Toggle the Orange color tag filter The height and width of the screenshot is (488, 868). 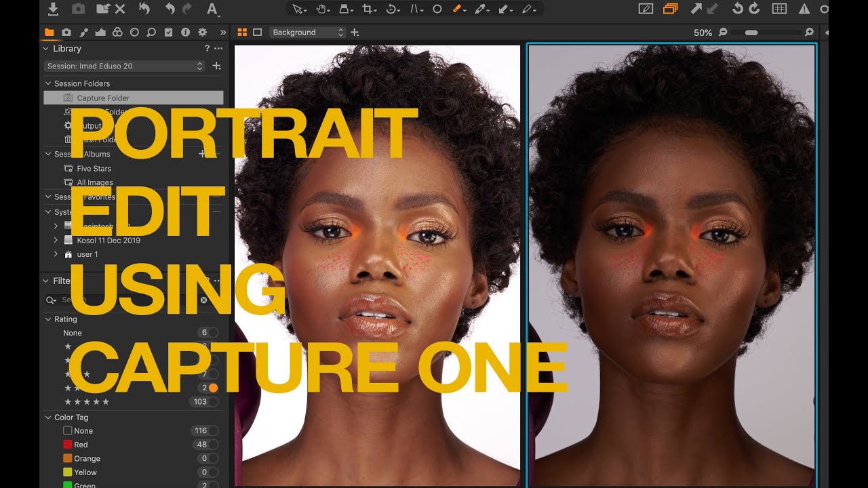click(214, 459)
